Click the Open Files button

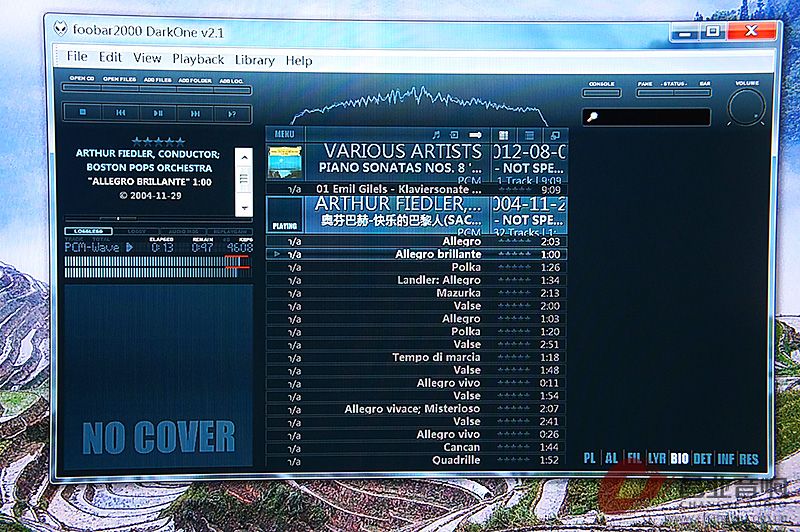click(120, 88)
